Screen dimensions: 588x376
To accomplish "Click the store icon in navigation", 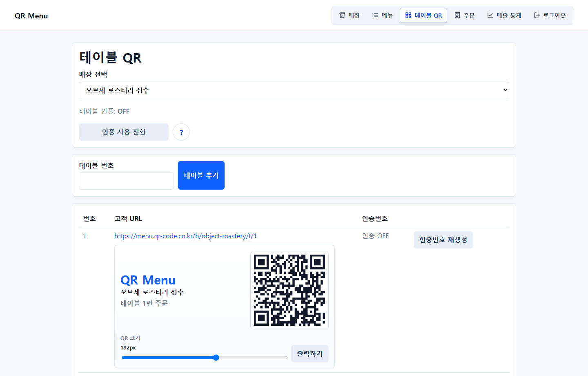I will pyautogui.click(x=342, y=15).
